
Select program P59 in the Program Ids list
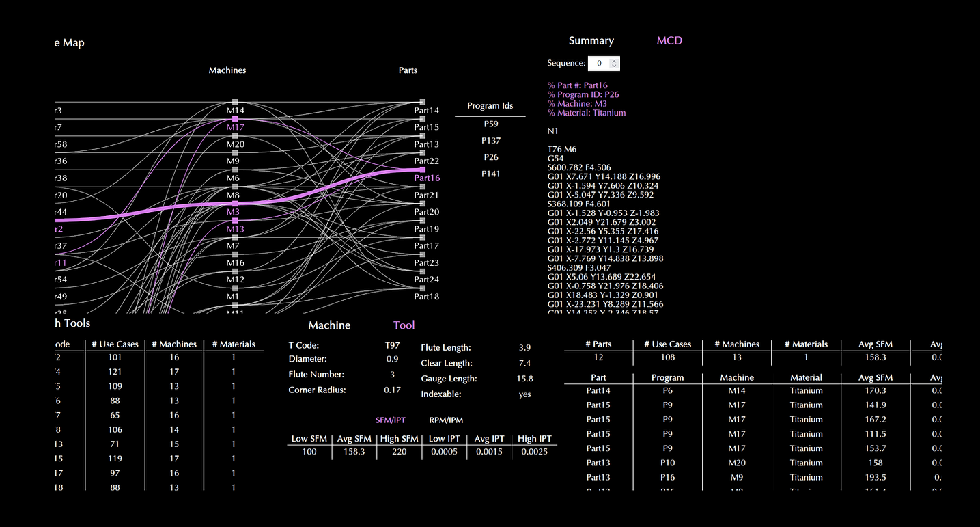(490, 124)
